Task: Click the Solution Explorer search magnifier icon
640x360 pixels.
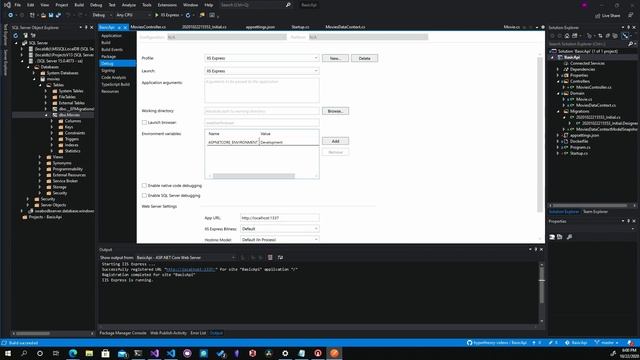Action: (630, 44)
